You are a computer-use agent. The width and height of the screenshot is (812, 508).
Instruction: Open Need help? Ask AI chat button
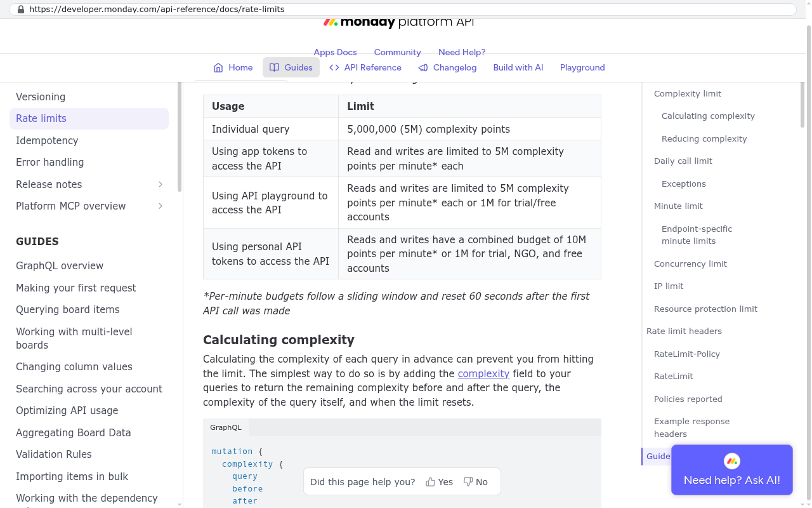click(732, 470)
